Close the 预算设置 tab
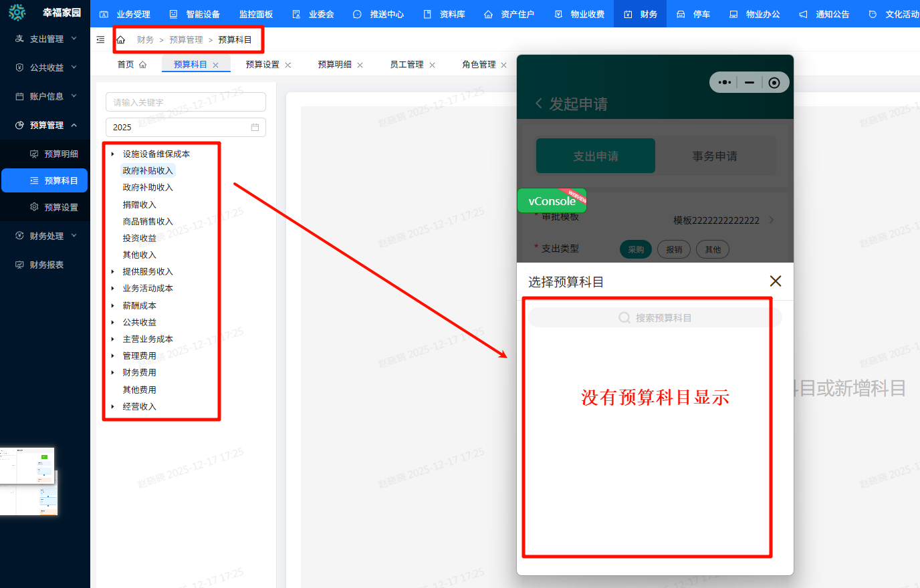The image size is (920, 588). (288, 65)
